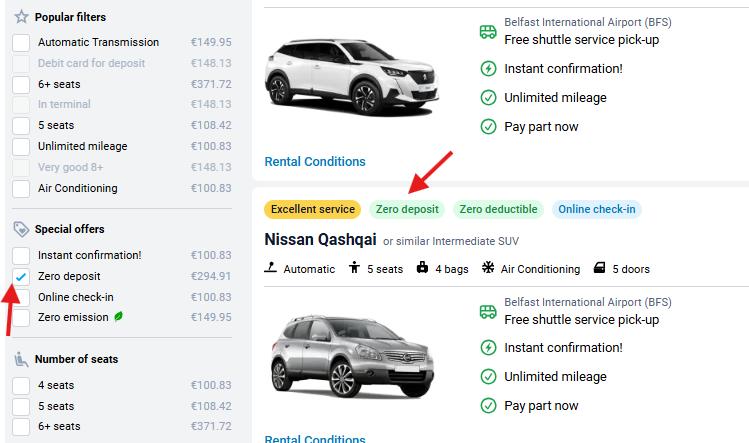Tick the Instant confirmation! special offer checkbox

(x=21, y=256)
